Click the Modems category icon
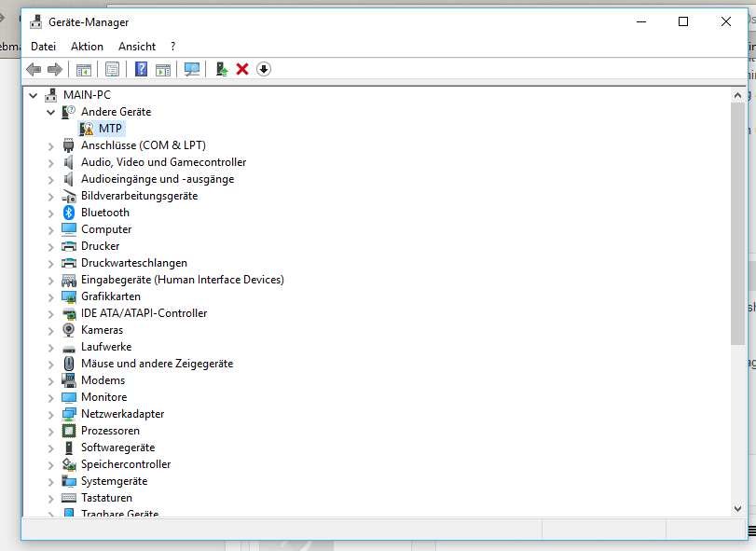Viewport: 756px width, 551px height. 69,380
